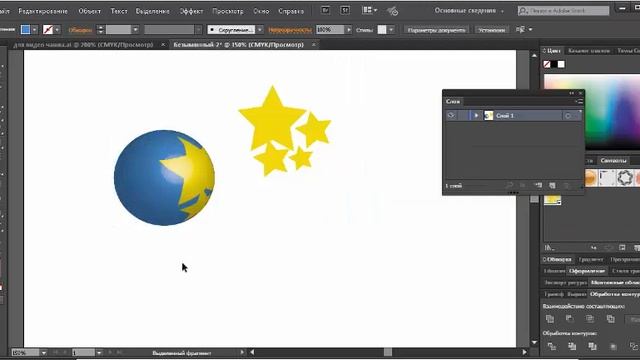The height and width of the screenshot is (360, 640).
Task: Click the Outline pathfinder icon
Action: (x=633, y=347)
